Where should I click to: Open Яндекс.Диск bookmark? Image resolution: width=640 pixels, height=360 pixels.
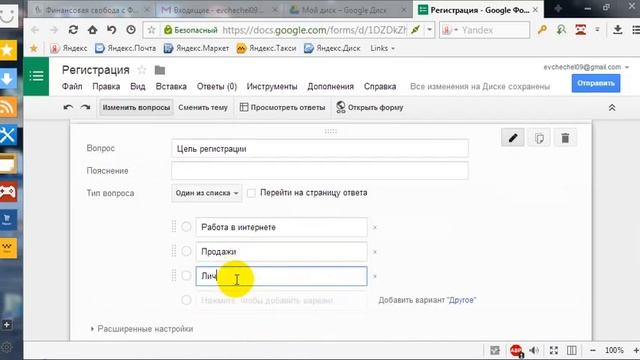[x=332, y=48]
